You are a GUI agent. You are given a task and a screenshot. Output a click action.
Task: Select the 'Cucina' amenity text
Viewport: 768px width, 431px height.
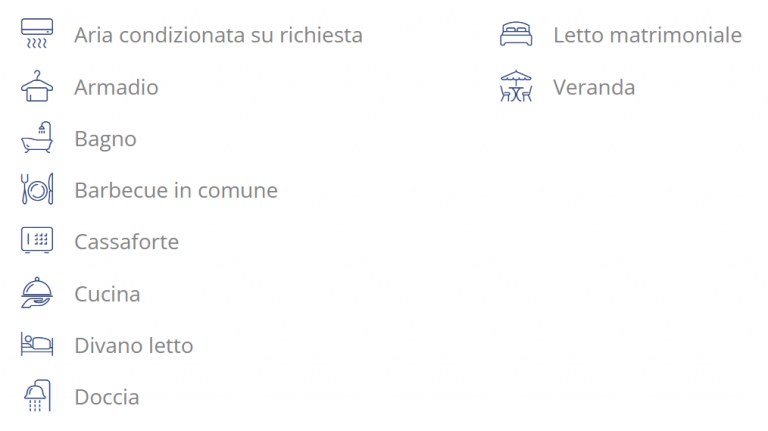click(107, 294)
